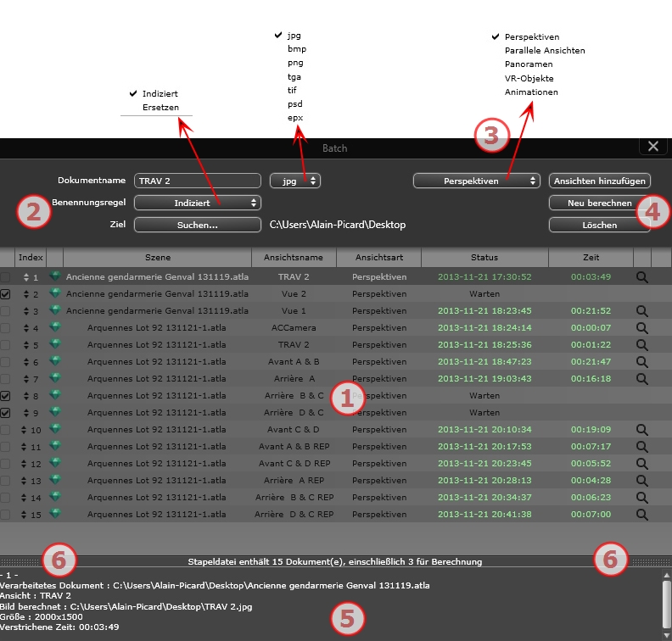The height and width of the screenshot is (641, 672).
Task: Uncheck the checkbox for row 2
Action: 7,293
